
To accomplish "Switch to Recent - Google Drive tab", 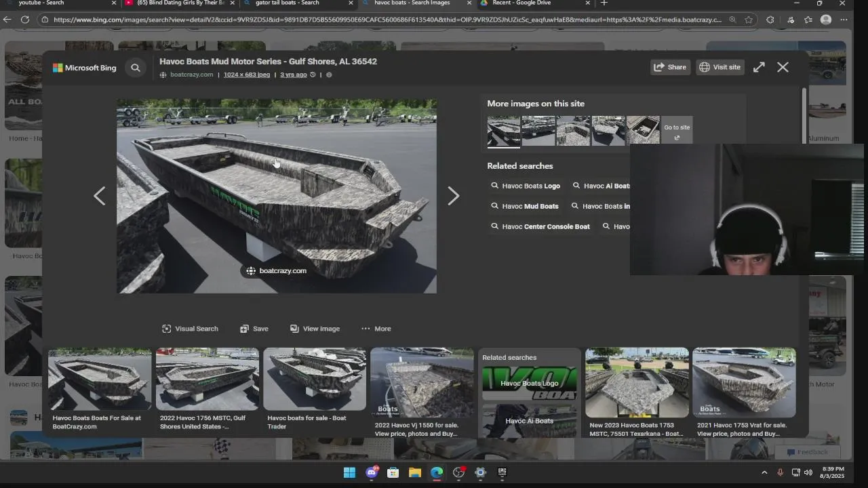I will [x=536, y=3].
